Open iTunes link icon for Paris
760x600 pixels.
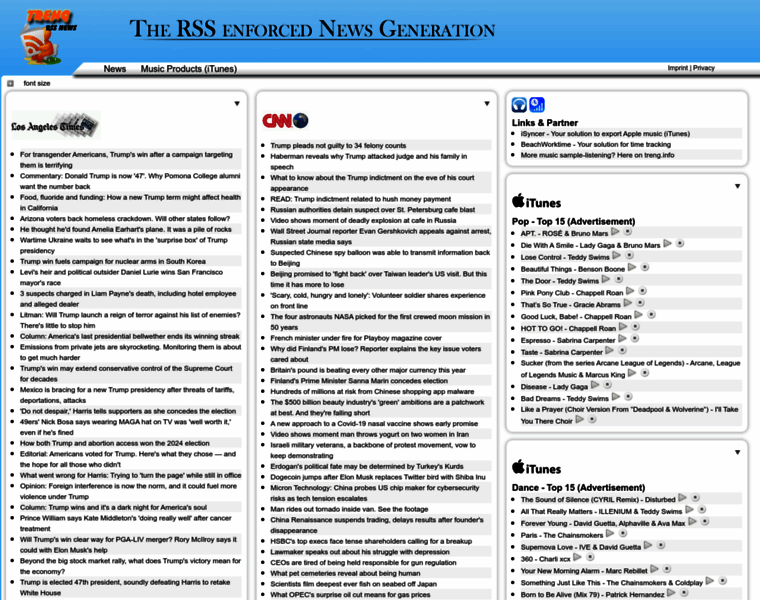[623, 533]
